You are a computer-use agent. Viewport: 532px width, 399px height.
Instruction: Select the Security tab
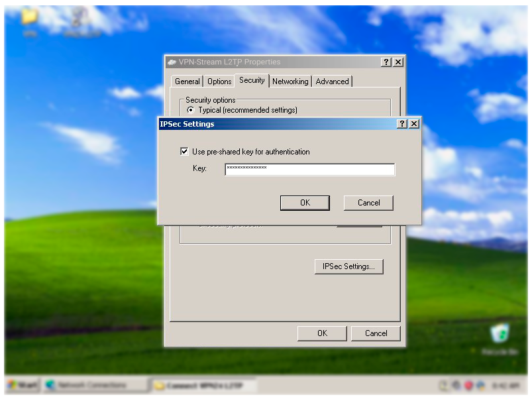[x=252, y=80]
